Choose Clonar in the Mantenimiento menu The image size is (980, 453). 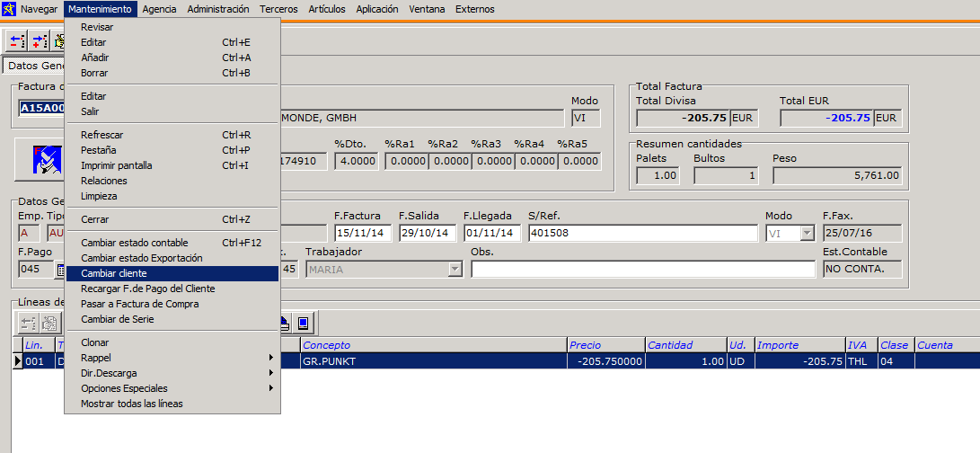click(95, 342)
